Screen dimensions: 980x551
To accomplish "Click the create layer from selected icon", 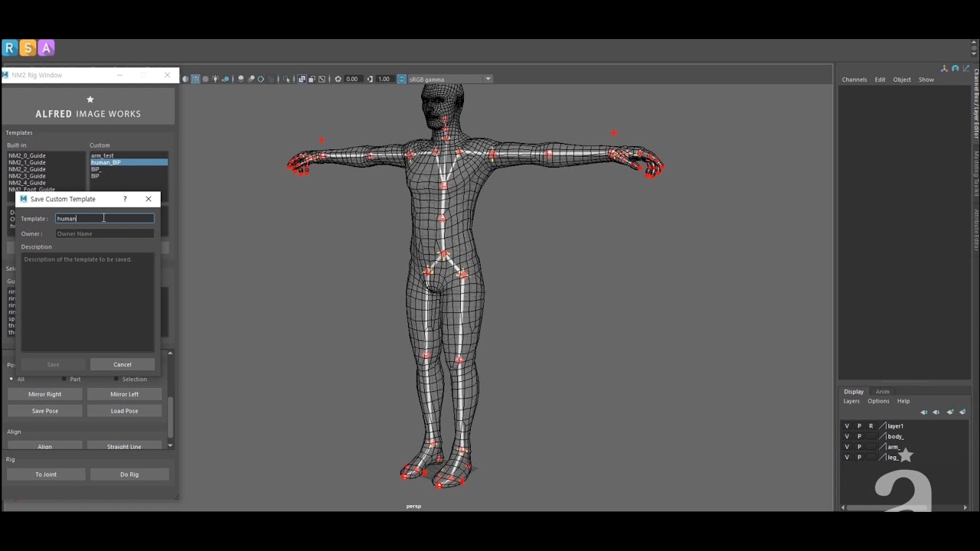I will click(962, 412).
